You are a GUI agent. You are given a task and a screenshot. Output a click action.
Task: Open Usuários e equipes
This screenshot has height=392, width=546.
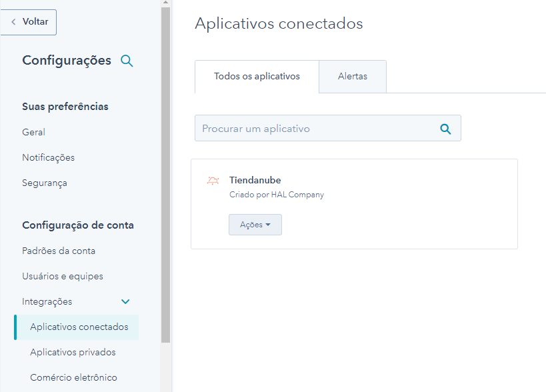tap(63, 277)
